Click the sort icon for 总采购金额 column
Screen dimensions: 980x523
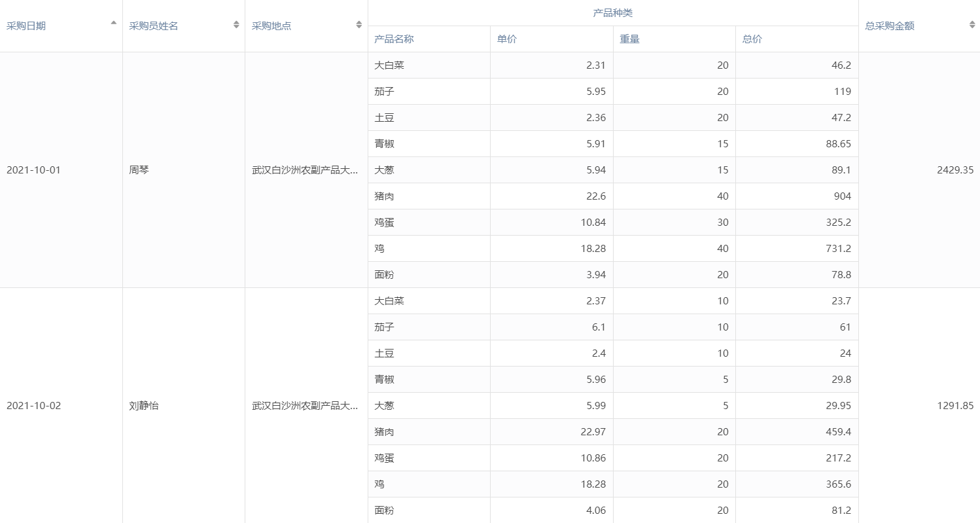click(x=972, y=25)
